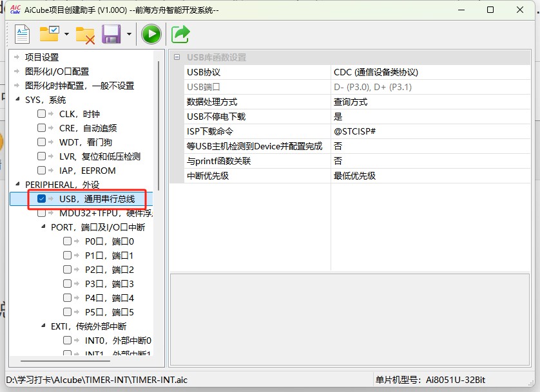540x392 pixels.
Task: Click the green export share arrow icon
Action: 180,34
